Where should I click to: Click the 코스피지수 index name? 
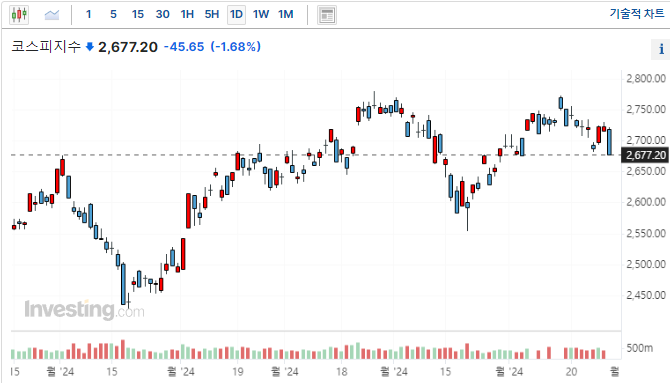click(x=46, y=46)
